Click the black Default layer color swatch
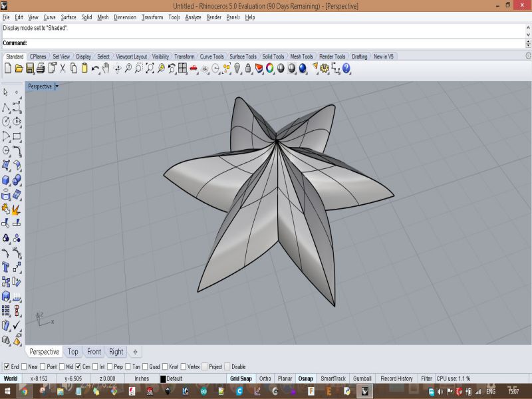 [163, 378]
